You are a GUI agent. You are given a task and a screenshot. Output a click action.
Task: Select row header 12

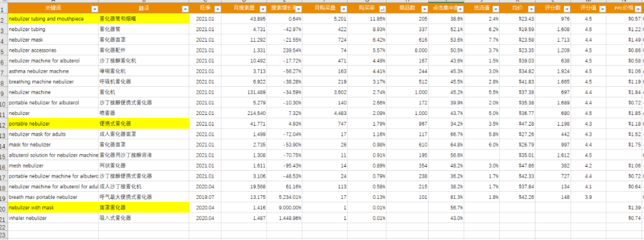pos(4,123)
